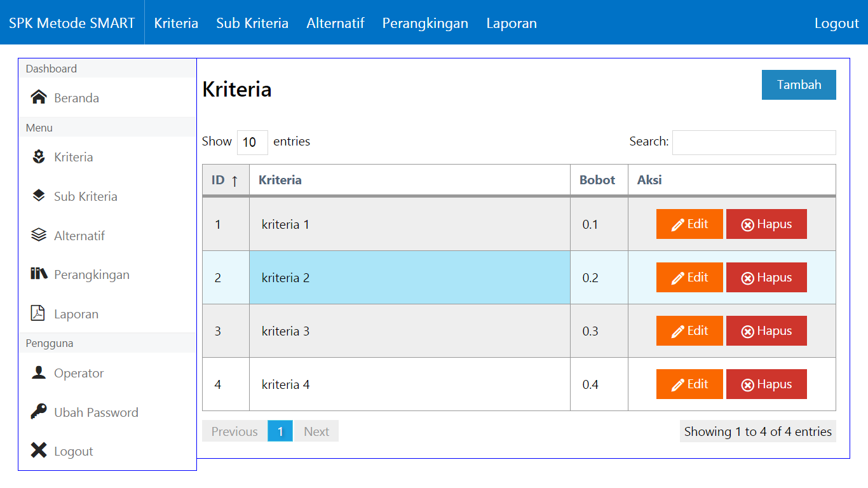Sort table by Bobot column header
Screen dimensions: 868x488
(x=599, y=180)
